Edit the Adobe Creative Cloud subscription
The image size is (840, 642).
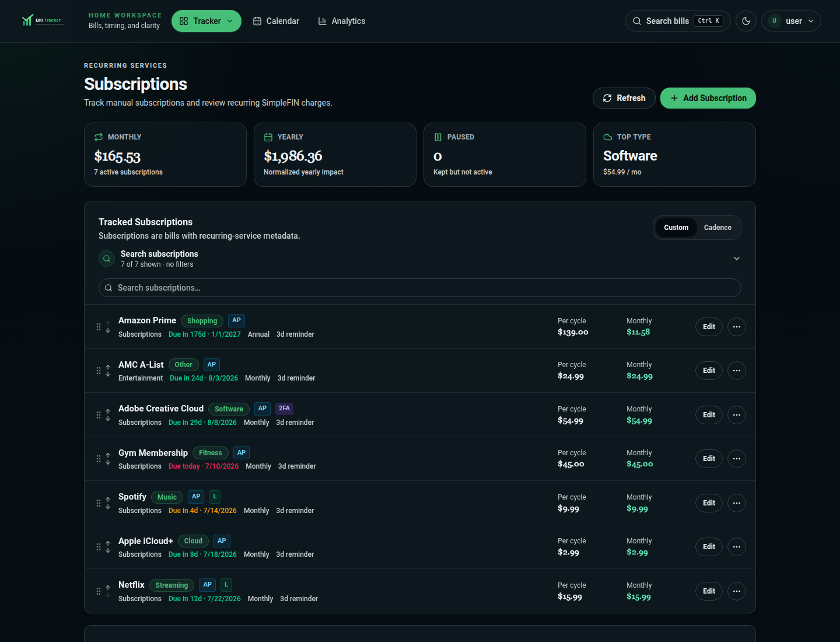[x=709, y=415]
